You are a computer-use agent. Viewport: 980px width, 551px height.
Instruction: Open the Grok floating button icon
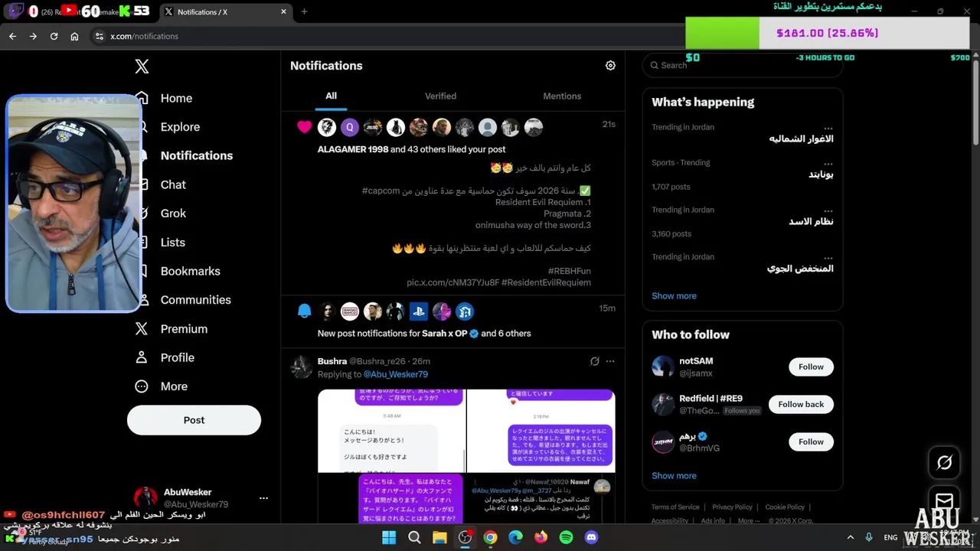[x=944, y=462]
